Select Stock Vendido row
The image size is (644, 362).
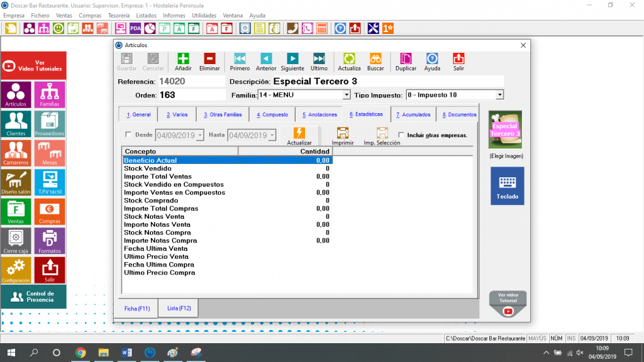[228, 168]
